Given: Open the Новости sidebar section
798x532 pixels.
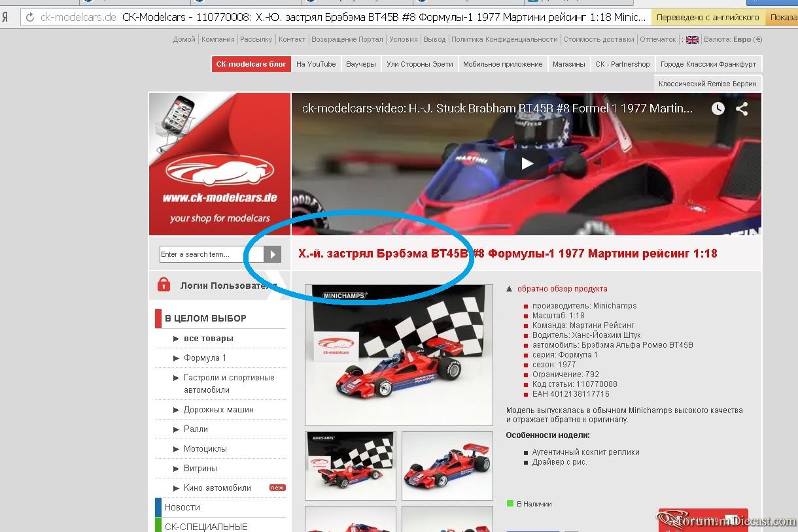Looking at the screenshot, I should pyautogui.click(x=182, y=507).
